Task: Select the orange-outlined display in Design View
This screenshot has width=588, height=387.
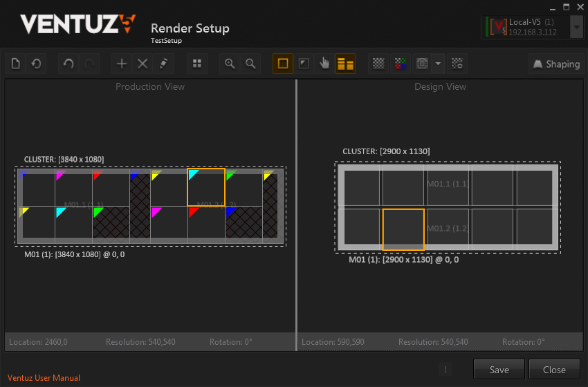Action: pyautogui.click(x=403, y=229)
